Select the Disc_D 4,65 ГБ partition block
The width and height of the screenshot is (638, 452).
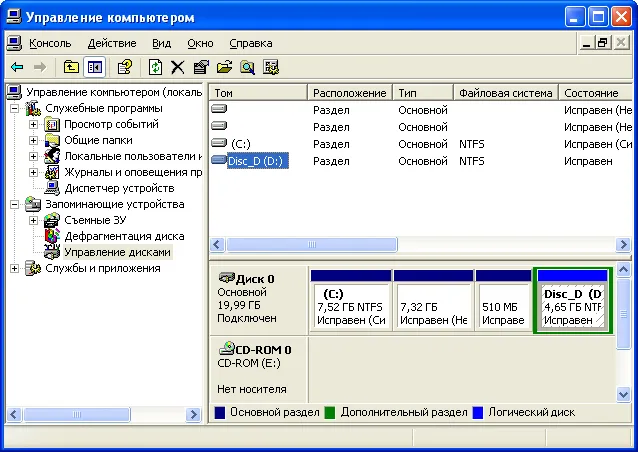point(573,301)
